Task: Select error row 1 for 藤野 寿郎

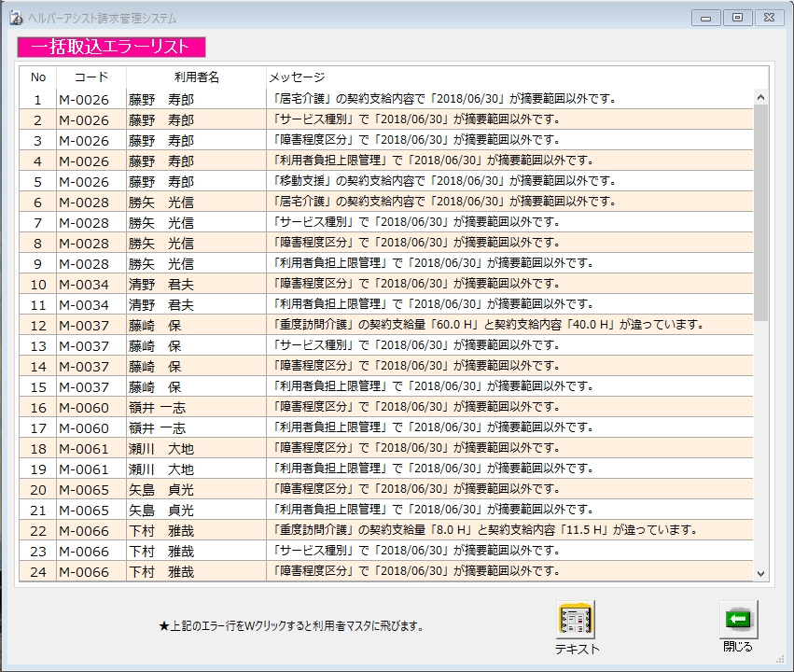Action: click(x=161, y=99)
